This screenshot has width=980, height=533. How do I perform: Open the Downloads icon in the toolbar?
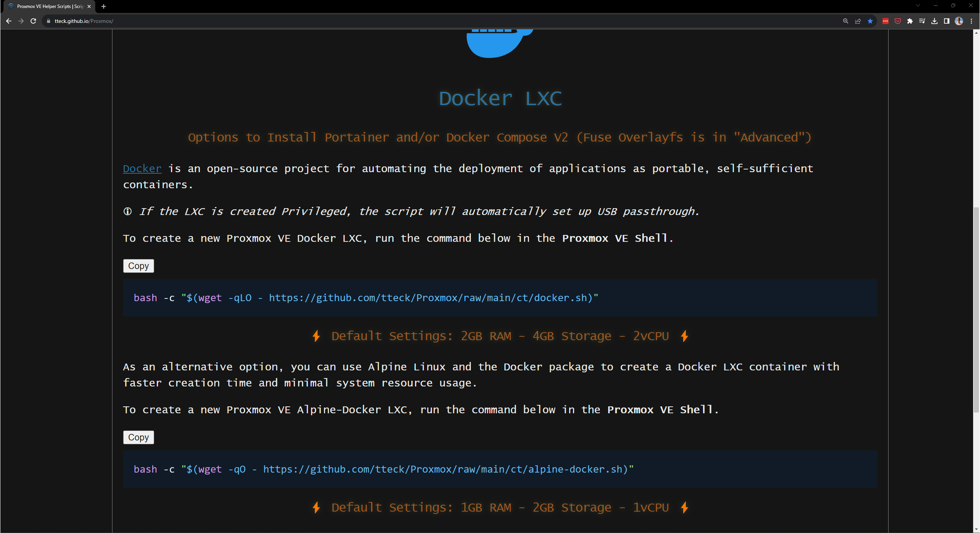(935, 21)
